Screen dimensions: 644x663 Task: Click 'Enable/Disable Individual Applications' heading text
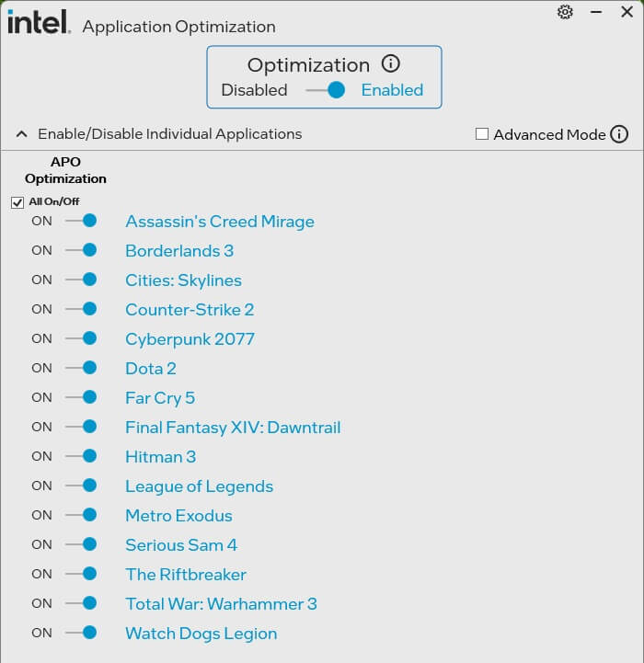click(170, 134)
